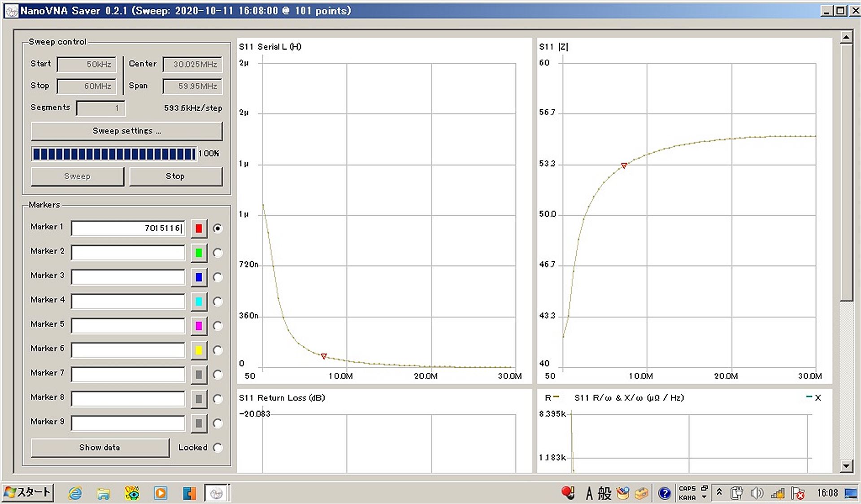The width and height of the screenshot is (861, 504).
Task: Select the Marker 2 radio button
Action: [x=217, y=253]
